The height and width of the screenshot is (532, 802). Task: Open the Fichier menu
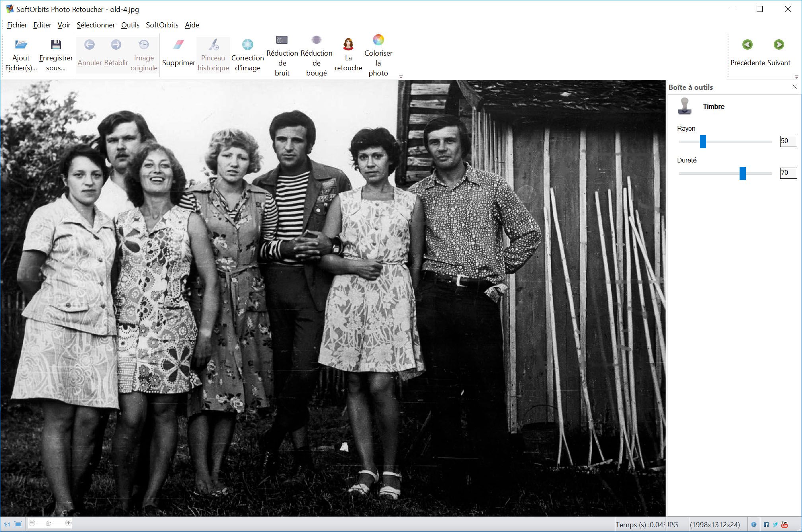click(x=17, y=25)
